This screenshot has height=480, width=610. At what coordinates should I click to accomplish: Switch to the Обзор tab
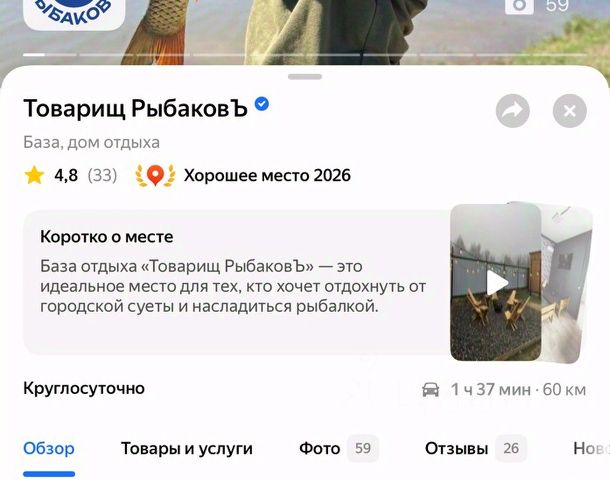(x=49, y=448)
